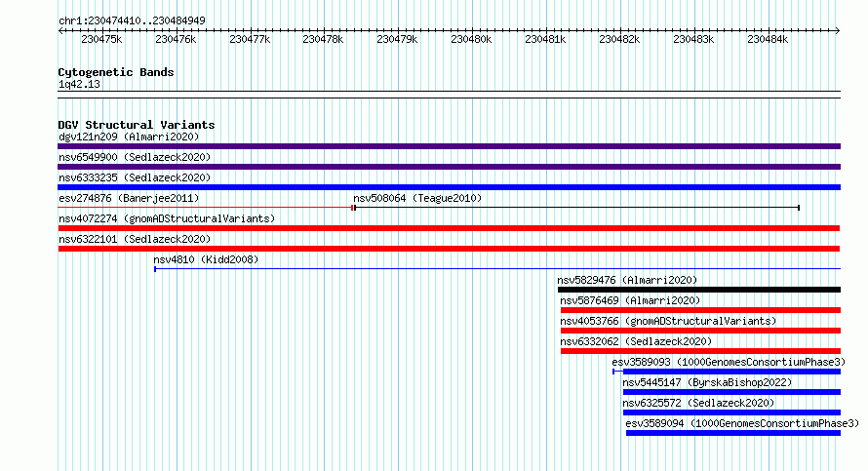Click the Cytogenetic Bands track title
868x471 pixels.
[116, 72]
